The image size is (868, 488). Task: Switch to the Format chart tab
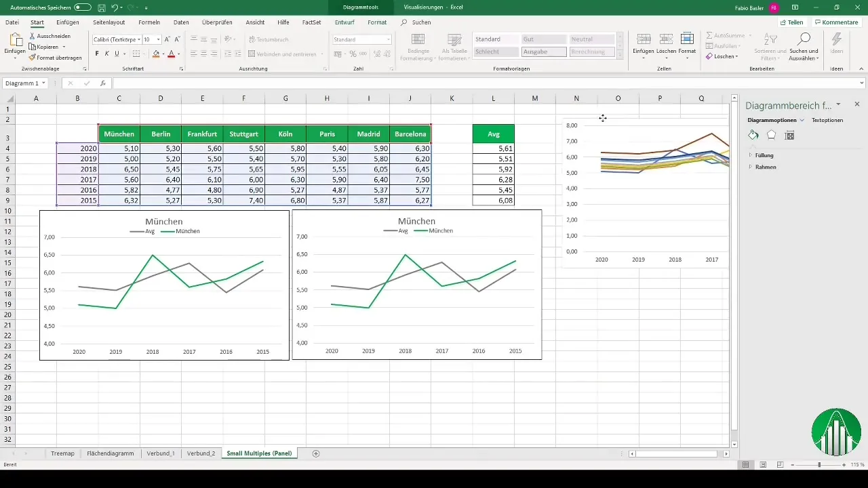tap(377, 22)
